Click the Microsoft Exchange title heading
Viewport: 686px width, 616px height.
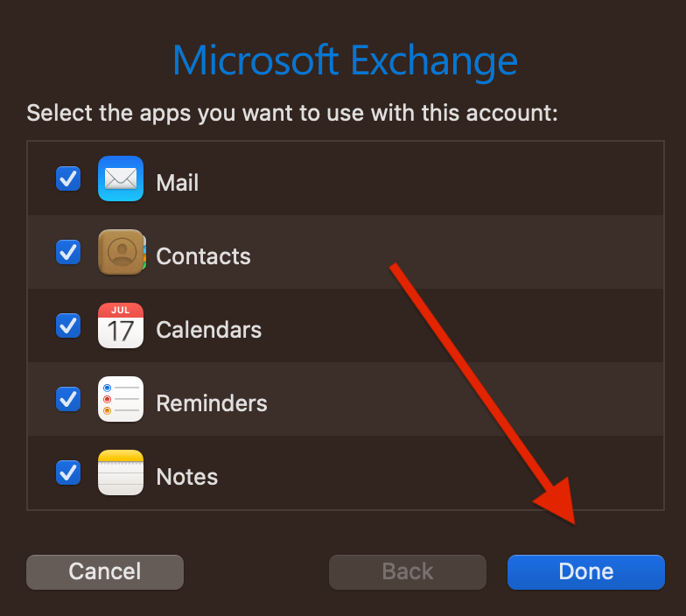tap(345, 61)
